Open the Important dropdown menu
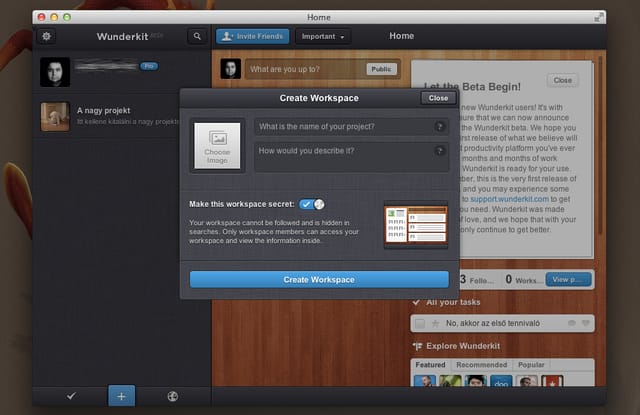The image size is (640, 415). [322, 36]
